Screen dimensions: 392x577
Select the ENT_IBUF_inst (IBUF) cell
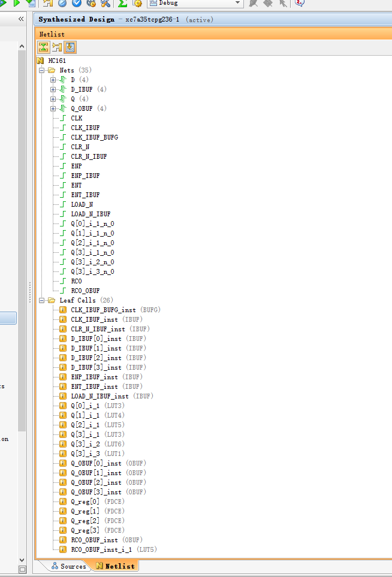tap(106, 386)
